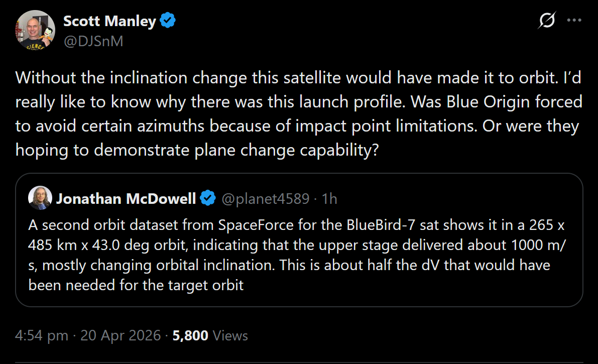Click the Scott Manley display name
The width and height of the screenshot is (598, 364).
coord(110,21)
